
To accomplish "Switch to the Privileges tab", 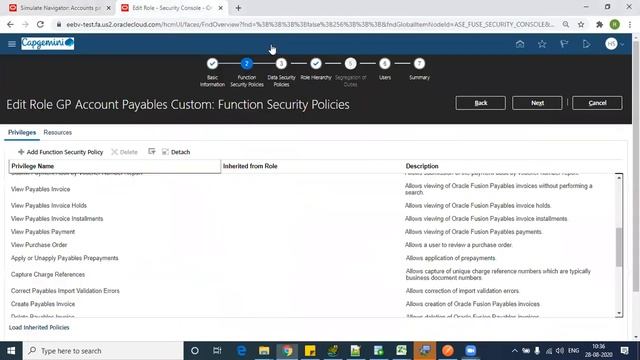I will tap(22, 133).
